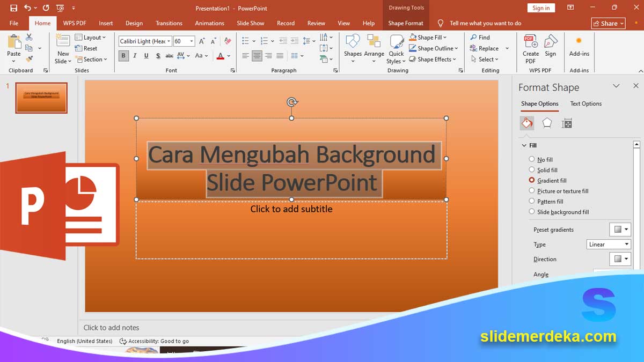Open the gradient Direction dropdown

[620, 259]
